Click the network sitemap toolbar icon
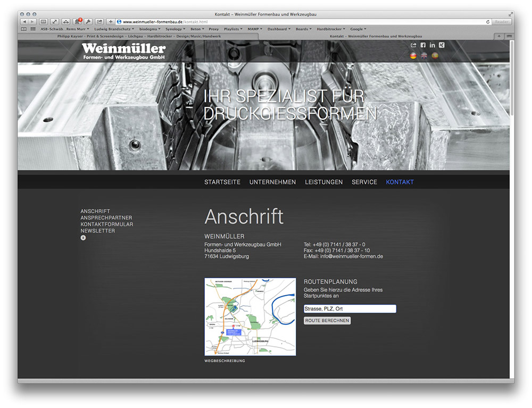532x408 pixels. 66,22
